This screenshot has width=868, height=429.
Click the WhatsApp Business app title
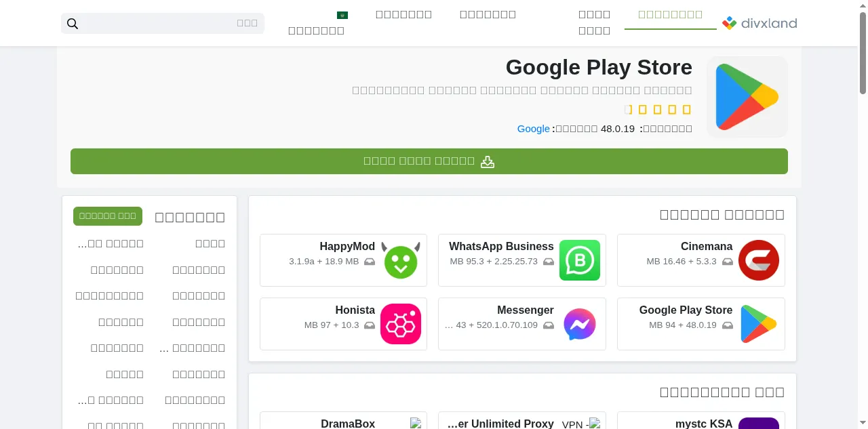coord(501,247)
